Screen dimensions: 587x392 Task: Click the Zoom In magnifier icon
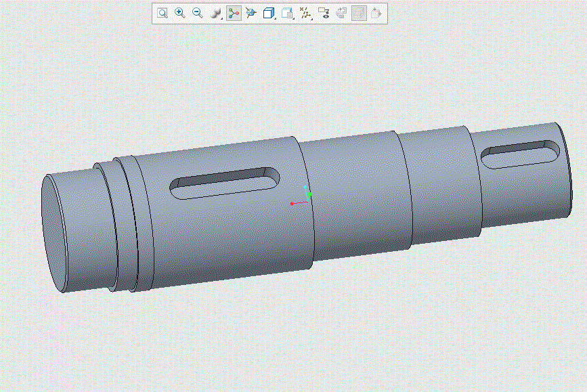(180, 14)
